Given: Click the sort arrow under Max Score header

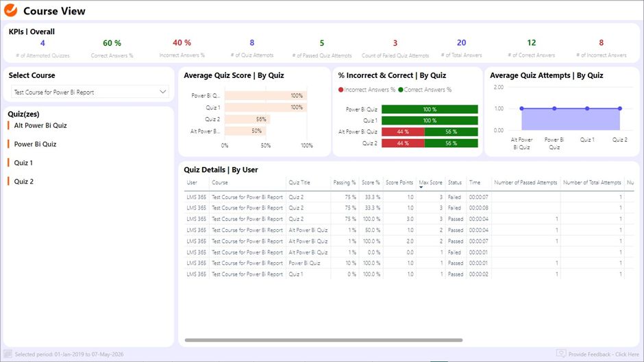Looking at the screenshot, I should [x=421, y=188].
